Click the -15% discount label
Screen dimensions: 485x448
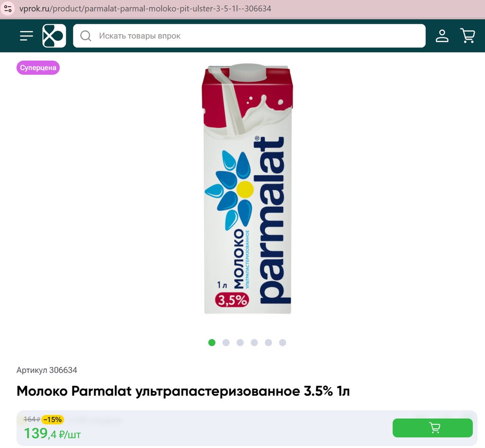(x=53, y=420)
